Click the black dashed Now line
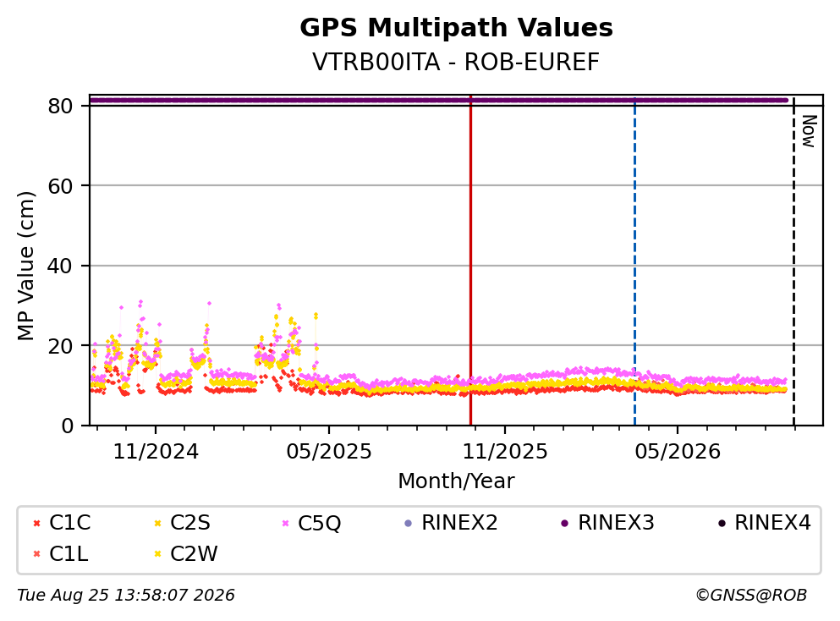 click(793, 261)
